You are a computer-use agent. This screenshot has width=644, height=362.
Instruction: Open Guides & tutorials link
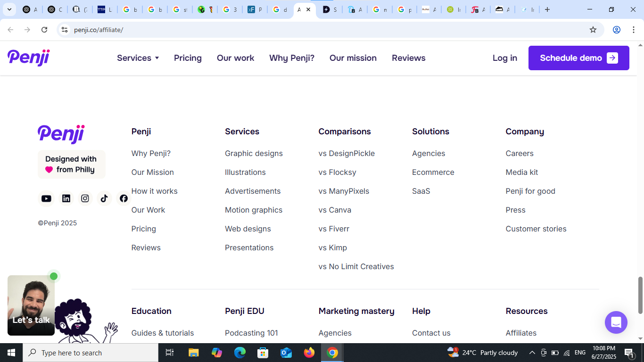point(163,333)
